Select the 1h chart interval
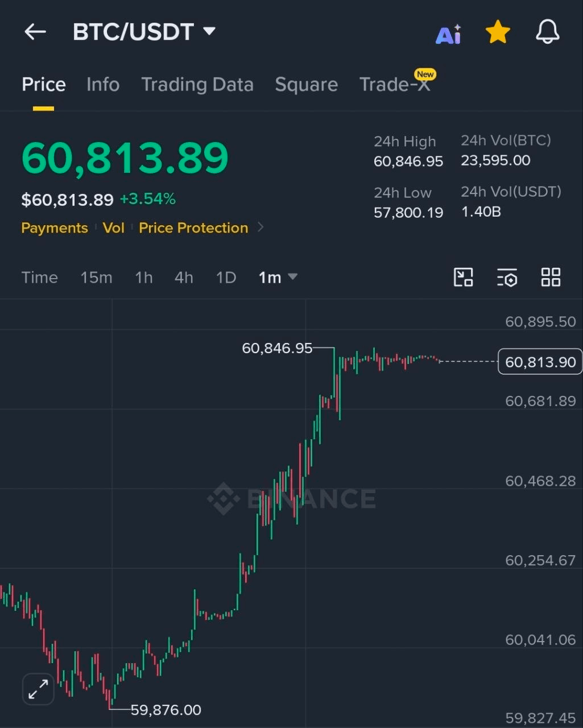Image resolution: width=583 pixels, height=728 pixels. click(144, 278)
